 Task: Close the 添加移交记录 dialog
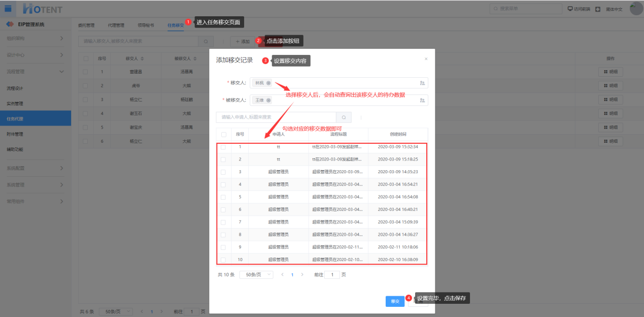[426, 59]
